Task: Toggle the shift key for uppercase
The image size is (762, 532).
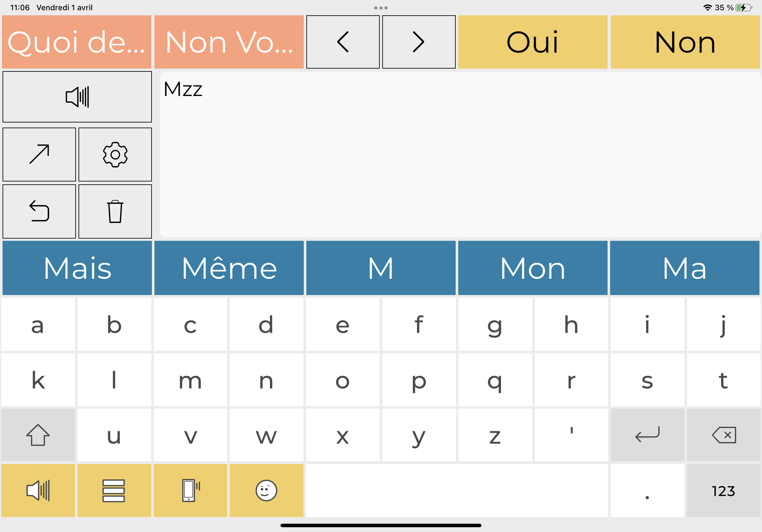Action: pos(38,435)
